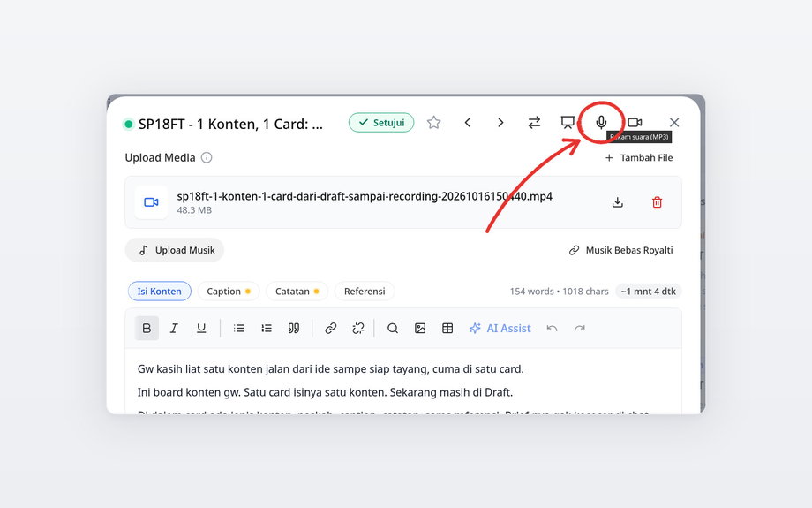Click the ~1 mnt 4 dtk duration badge

(649, 292)
